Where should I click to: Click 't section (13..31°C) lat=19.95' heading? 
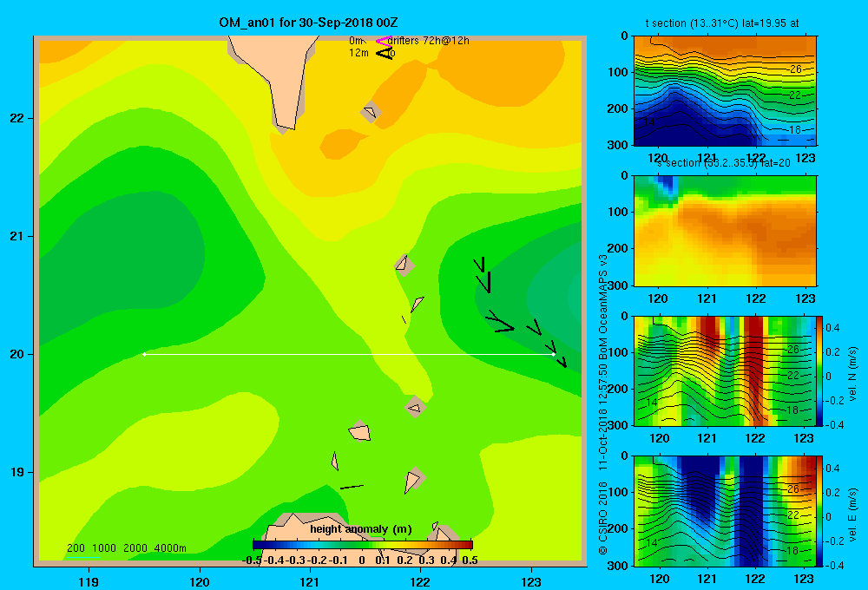[x=722, y=23]
